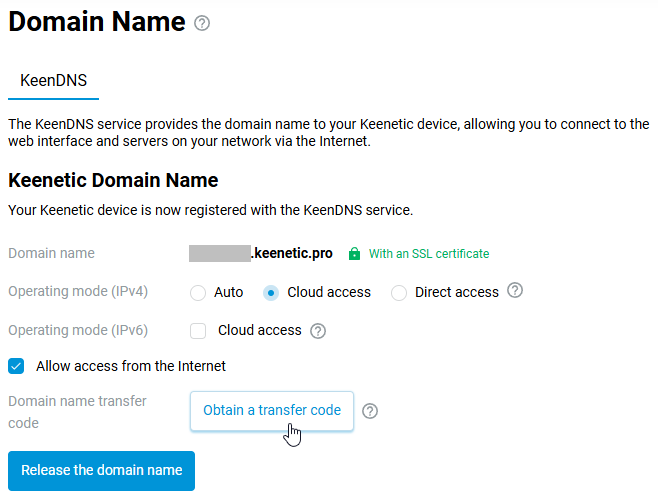Image resolution: width=658 pixels, height=501 pixels.
Task: Open help icon next to Direct access
Action: click(515, 291)
